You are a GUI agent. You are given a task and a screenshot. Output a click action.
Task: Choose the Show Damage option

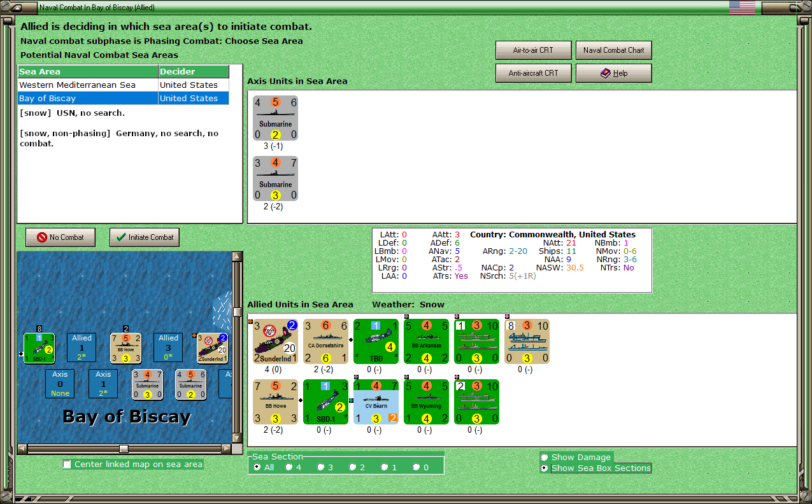point(576,457)
